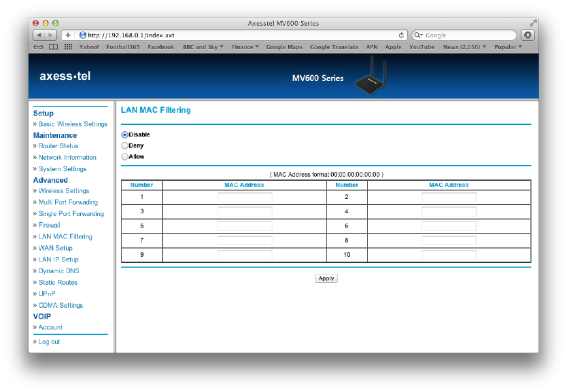Screen dimensions: 567x392
Task: Go to the Firewall page
Action: pyautogui.click(x=49, y=225)
